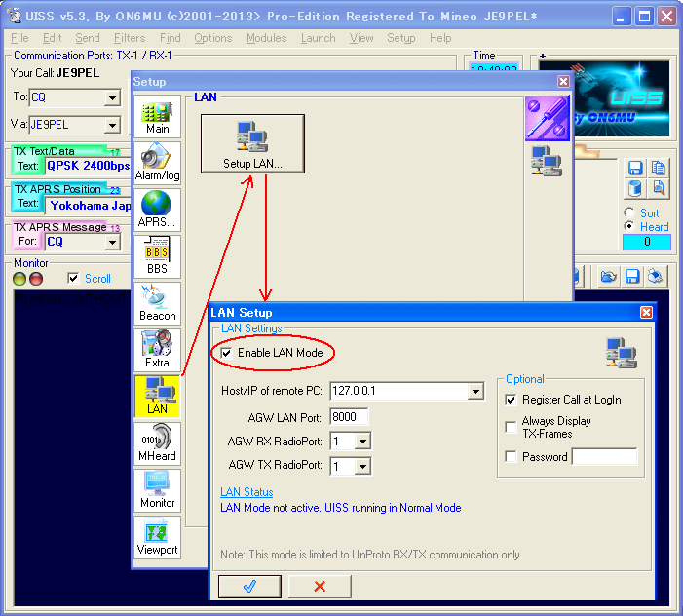Screen dimensions: 683x616
Task: Click the save disk icon in monitor toolbar
Action: (x=632, y=276)
